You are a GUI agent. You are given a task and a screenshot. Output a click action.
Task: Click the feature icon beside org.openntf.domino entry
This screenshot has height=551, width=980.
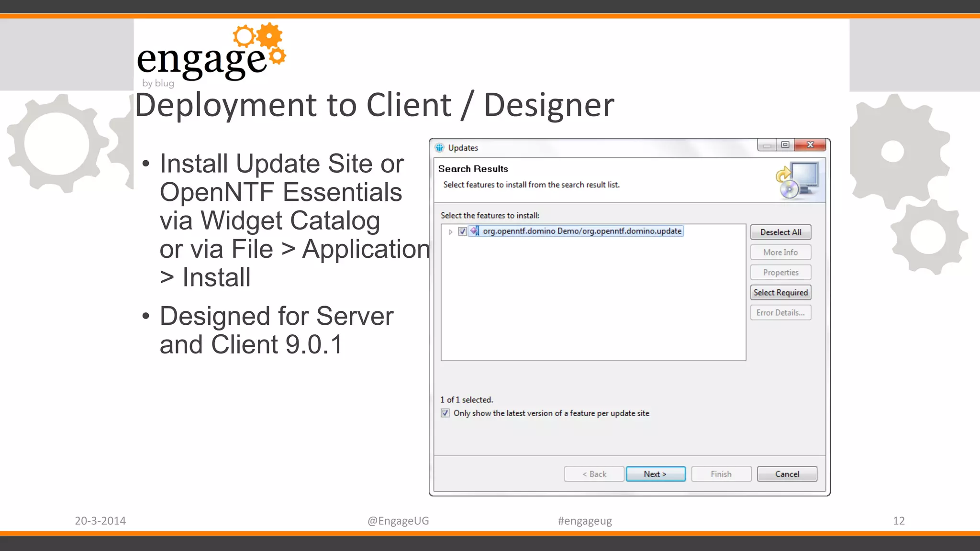[474, 231]
